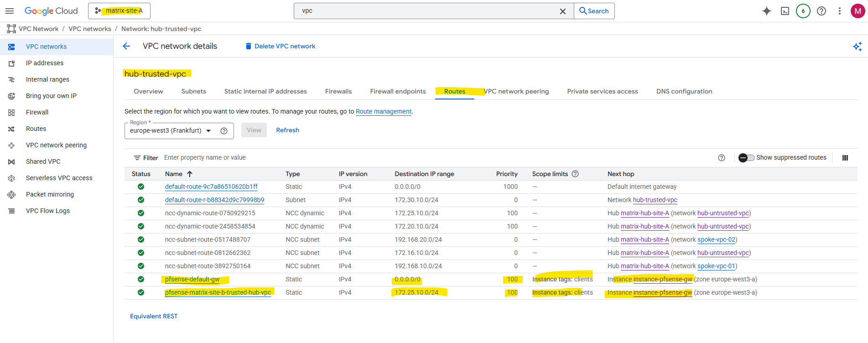The height and width of the screenshot is (343, 868).
Task: Open the main navigation hamburger menu
Action: pos(10,11)
